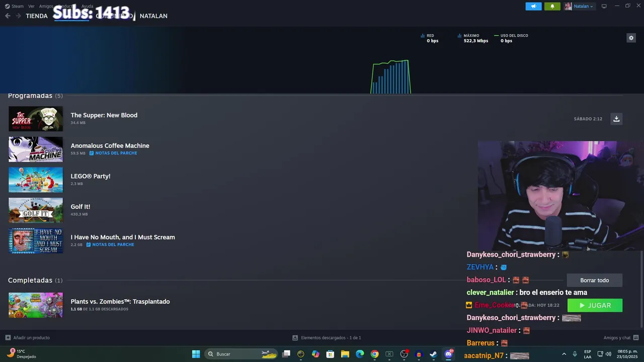This screenshot has width=644, height=362.
Task: Open clock and calendar 08:05 p. m.
Action: click(x=627, y=354)
